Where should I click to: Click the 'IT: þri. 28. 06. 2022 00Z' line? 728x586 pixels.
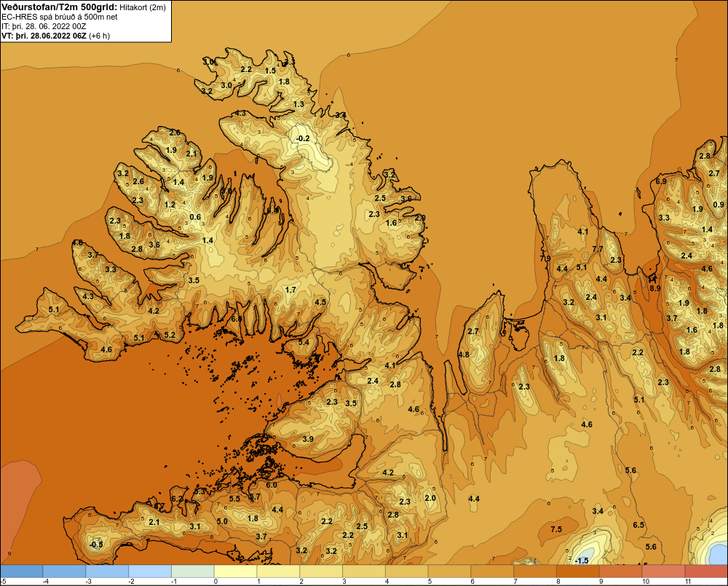click(x=44, y=26)
